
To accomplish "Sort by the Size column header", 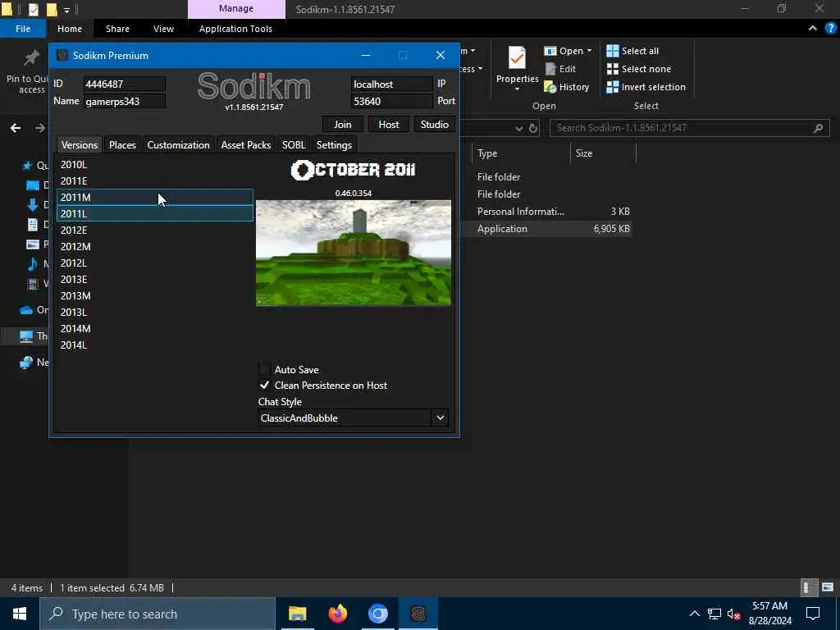I will [x=603, y=153].
